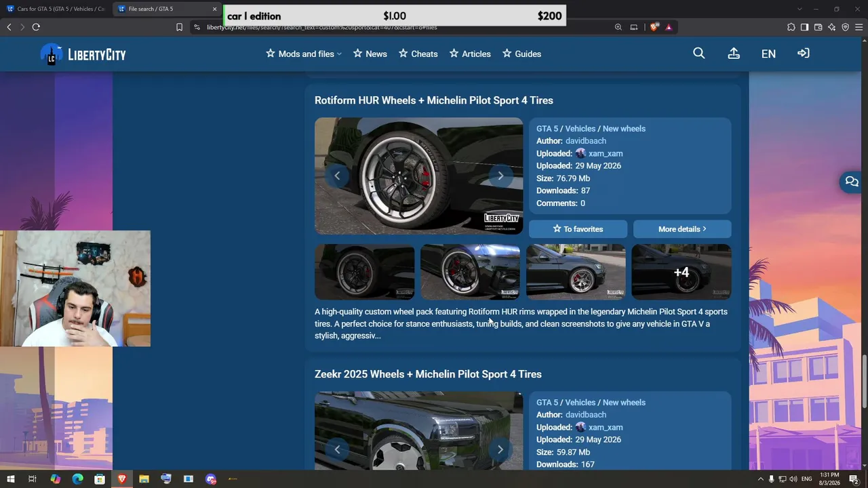This screenshot has width=868, height=488.
Task: Open Task View on the taskbar
Action: coord(32,479)
